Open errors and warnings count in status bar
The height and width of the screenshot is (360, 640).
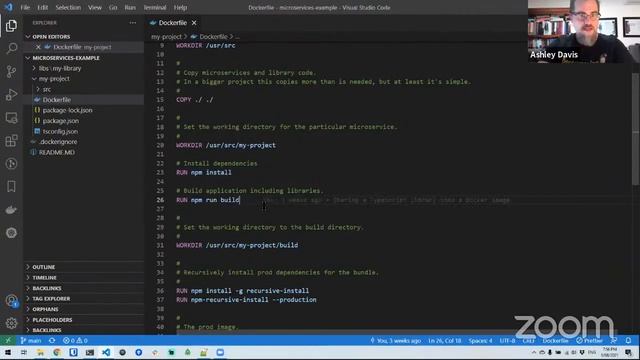pos(75,340)
